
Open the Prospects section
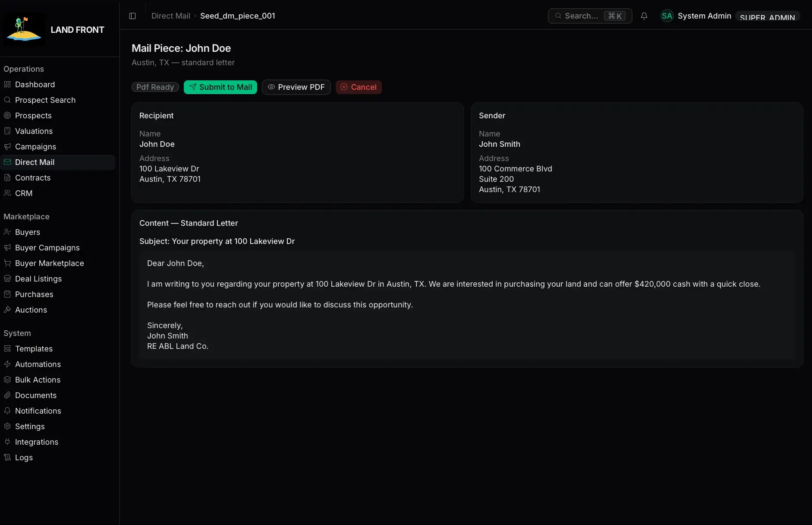(58, 115)
